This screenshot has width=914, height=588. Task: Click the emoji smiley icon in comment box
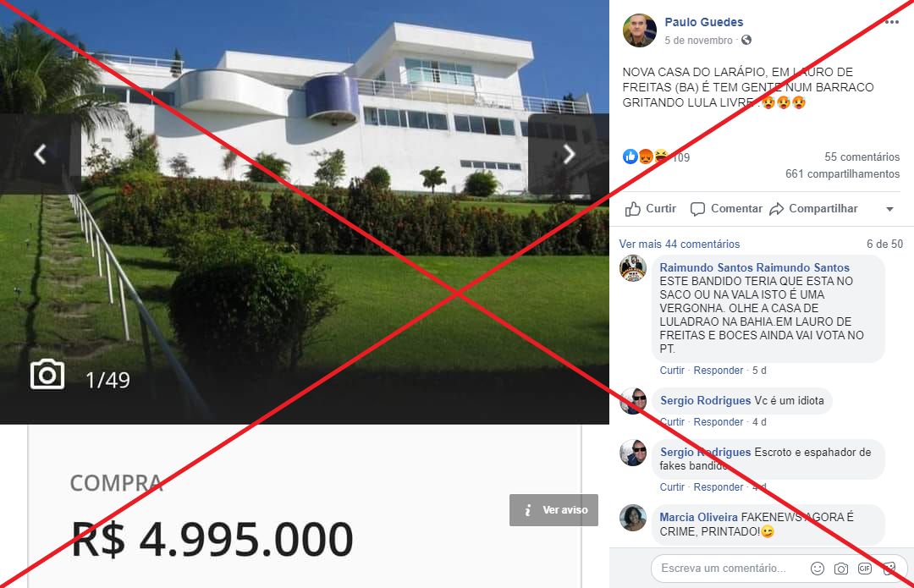point(818,569)
